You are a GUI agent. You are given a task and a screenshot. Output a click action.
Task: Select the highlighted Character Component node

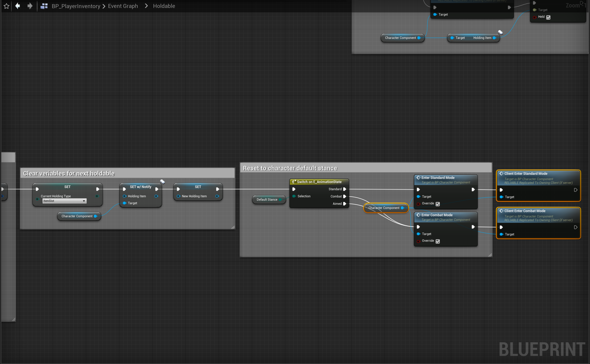(x=383, y=208)
